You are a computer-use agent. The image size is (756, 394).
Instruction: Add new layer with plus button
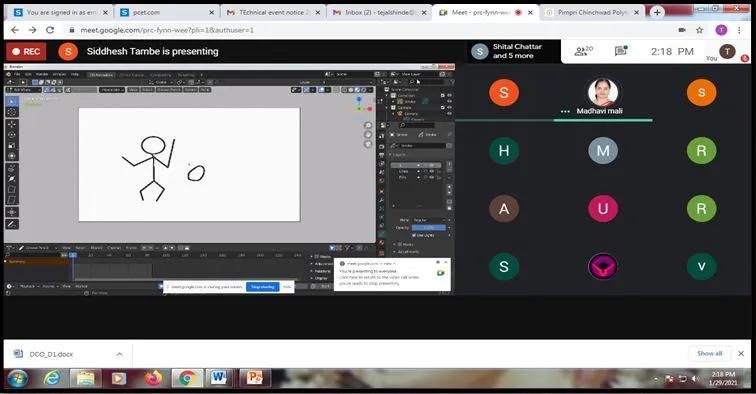pyautogui.click(x=449, y=164)
